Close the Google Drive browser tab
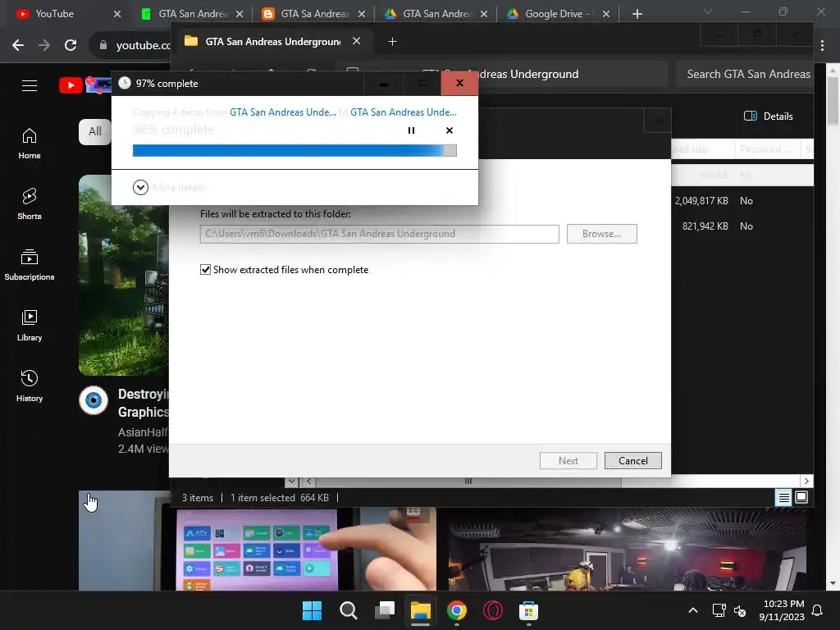The height and width of the screenshot is (630, 840). 606,14
